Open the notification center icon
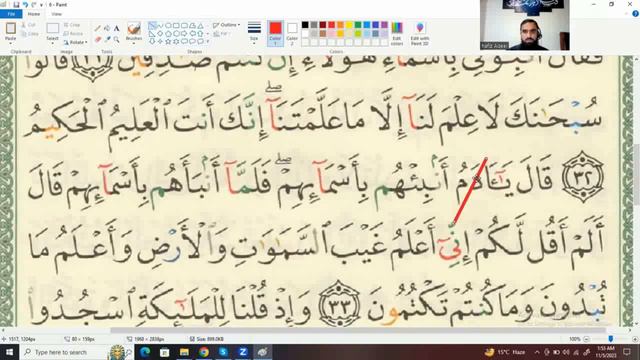Screen dimensions: 640x360 (x=627, y=352)
